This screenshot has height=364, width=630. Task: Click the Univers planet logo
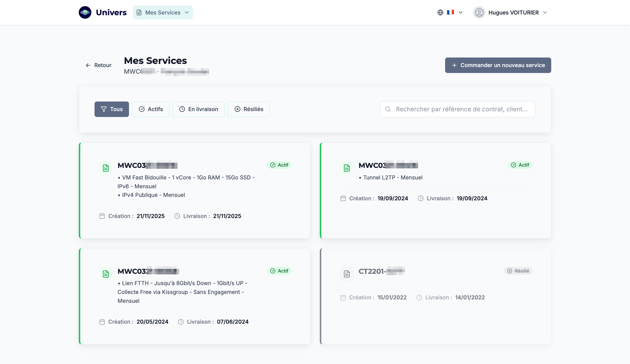coord(85,12)
